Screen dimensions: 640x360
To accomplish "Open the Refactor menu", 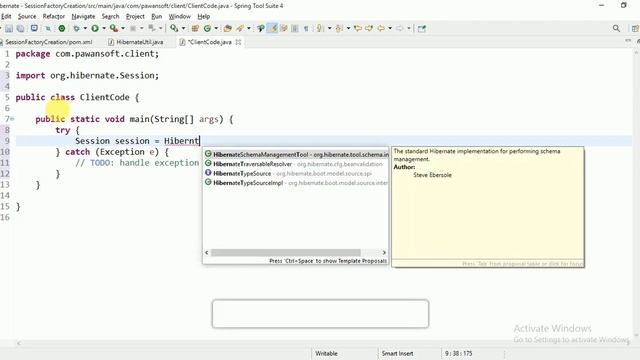I will (x=54, y=16).
